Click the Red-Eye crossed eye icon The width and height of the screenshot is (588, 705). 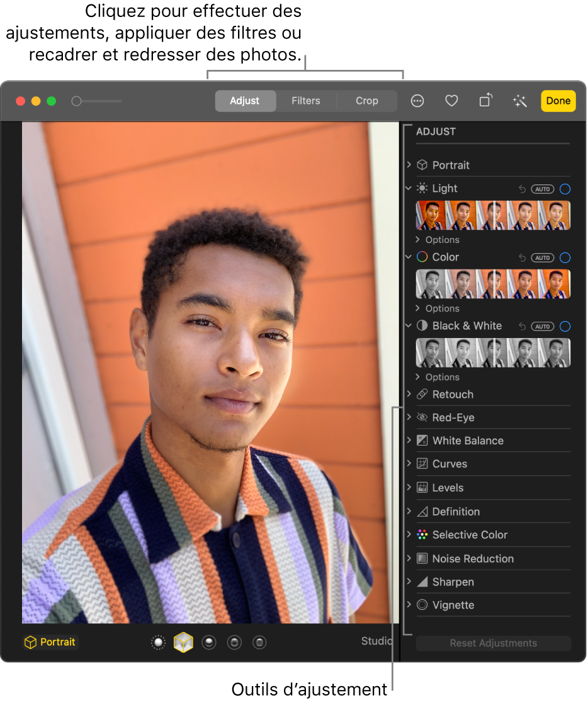422,417
